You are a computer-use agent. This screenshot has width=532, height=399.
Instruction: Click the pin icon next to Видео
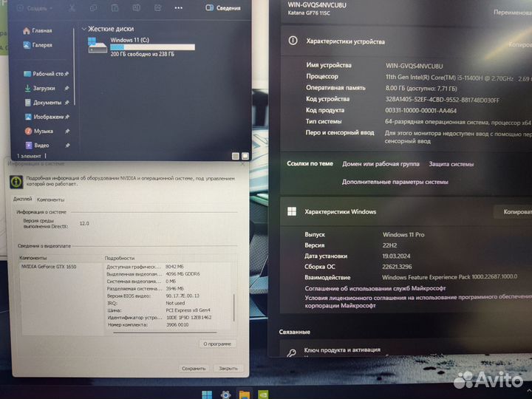67,146
